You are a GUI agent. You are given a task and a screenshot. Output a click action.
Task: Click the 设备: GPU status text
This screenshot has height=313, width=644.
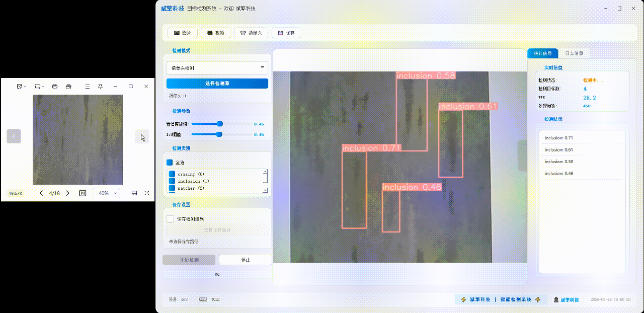pos(178,299)
